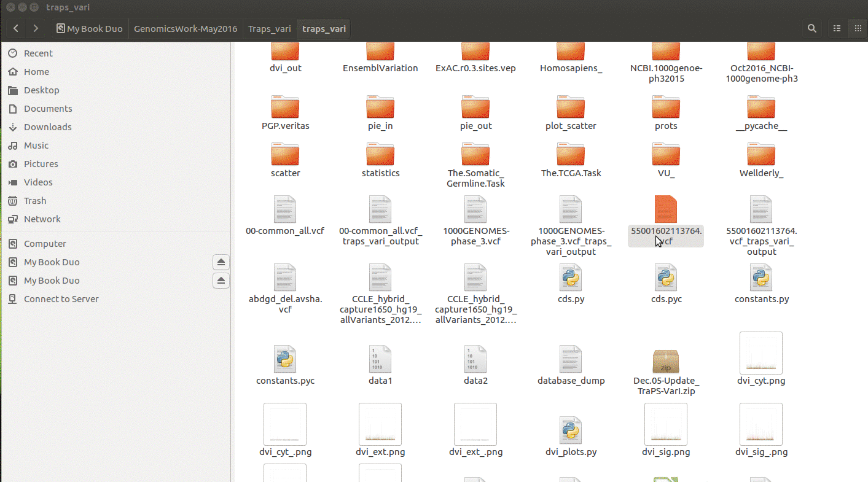Select the cds.py Python file
The width and height of the screenshot is (868, 482).
coord(571,284)
